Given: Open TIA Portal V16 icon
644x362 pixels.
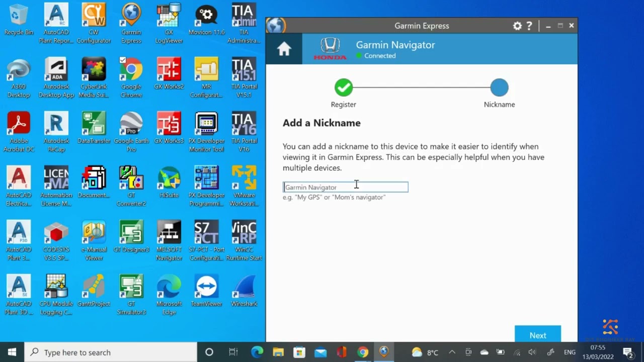Looking at the screenshot, I should pos(244,132).
